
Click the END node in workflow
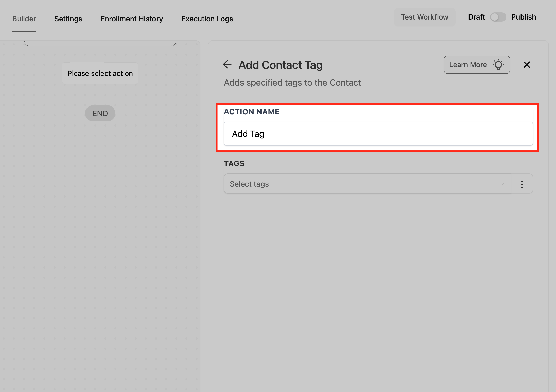point(100,113)
